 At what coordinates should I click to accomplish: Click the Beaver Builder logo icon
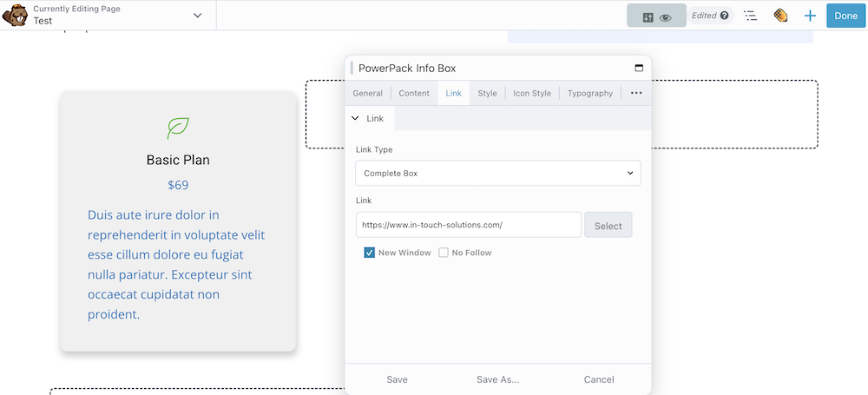[x=15, y=15]
